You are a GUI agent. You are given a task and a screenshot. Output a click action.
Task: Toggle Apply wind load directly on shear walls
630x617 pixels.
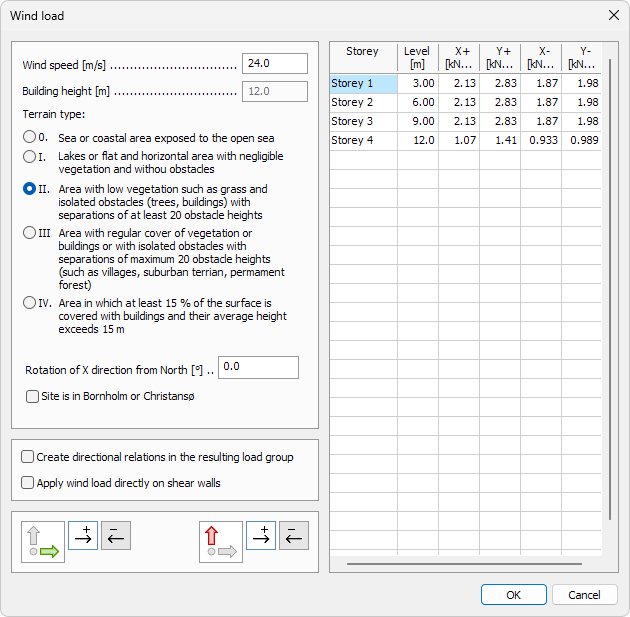tap(28, 483)
